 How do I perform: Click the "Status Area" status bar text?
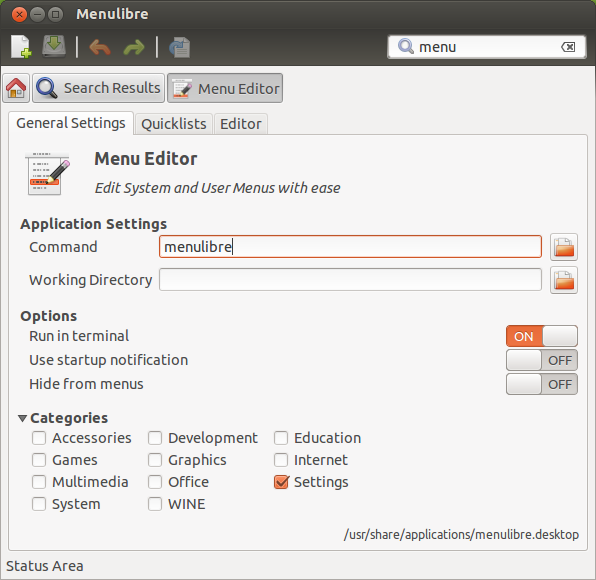(45, 566)
